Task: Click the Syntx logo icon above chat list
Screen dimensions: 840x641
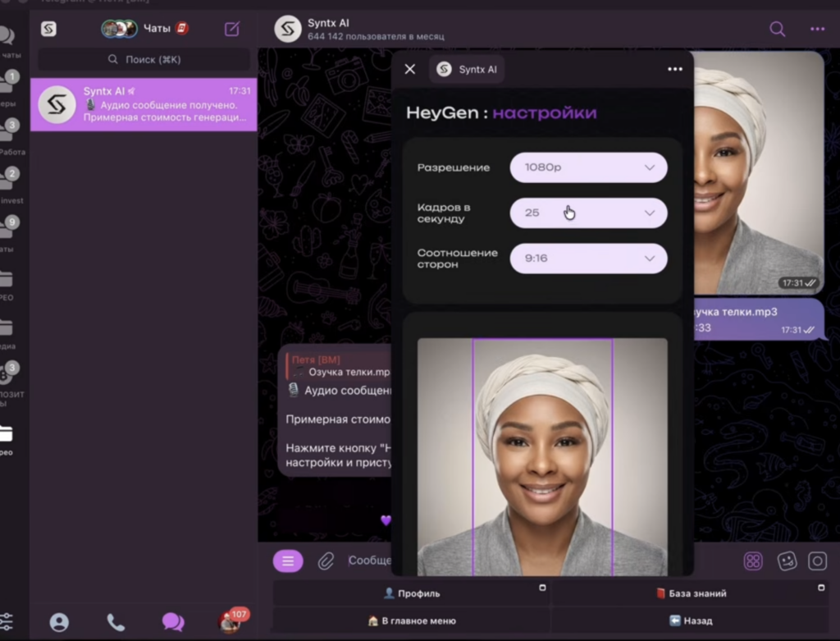Action: point(48,29)
